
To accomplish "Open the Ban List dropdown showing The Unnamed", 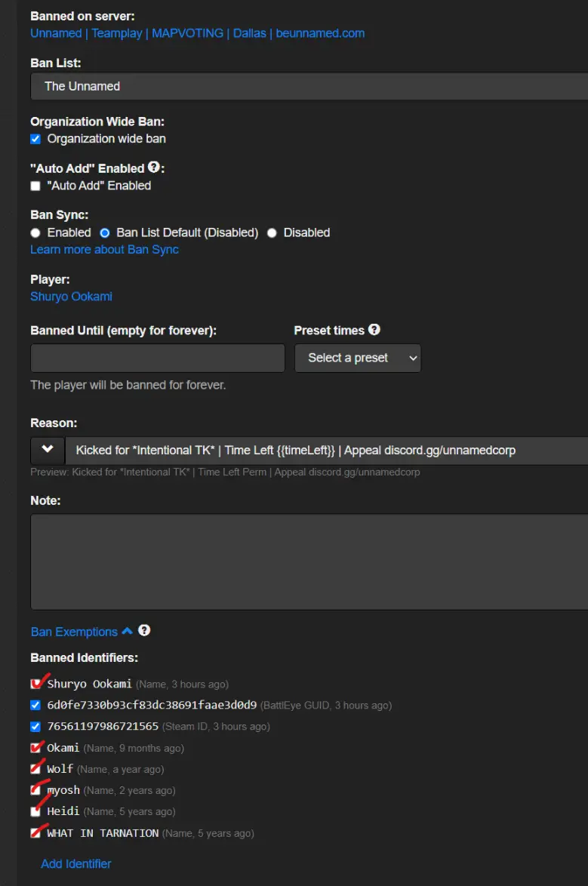I will click(309, 87).
